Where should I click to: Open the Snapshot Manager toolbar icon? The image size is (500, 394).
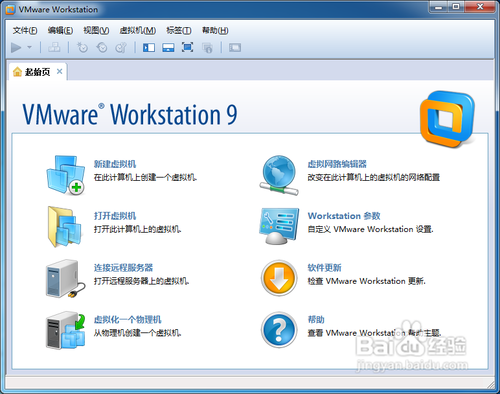121,48
